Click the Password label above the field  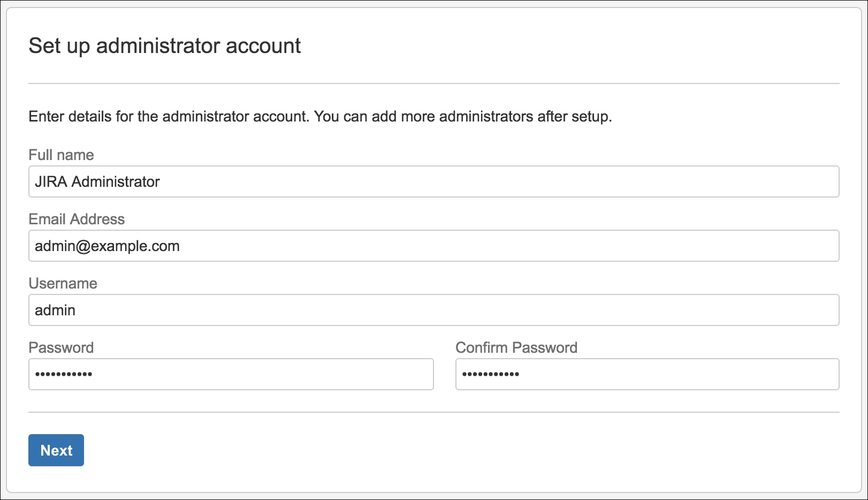61,347
